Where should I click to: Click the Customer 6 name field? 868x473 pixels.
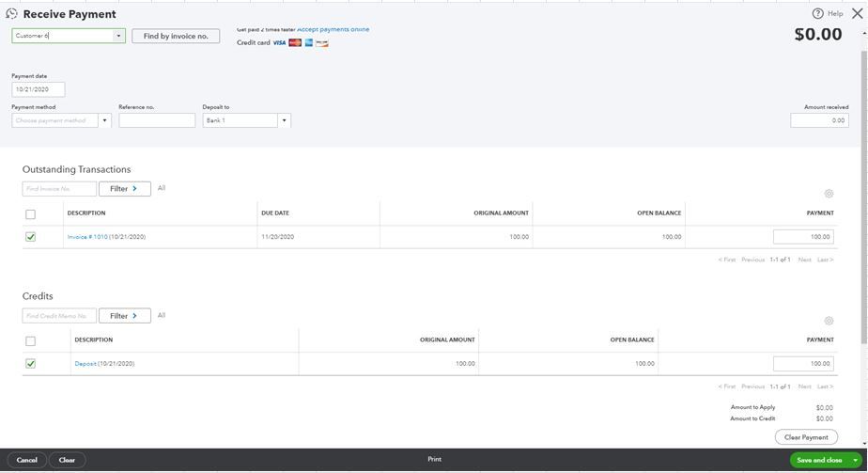click(x=62, y=36)
